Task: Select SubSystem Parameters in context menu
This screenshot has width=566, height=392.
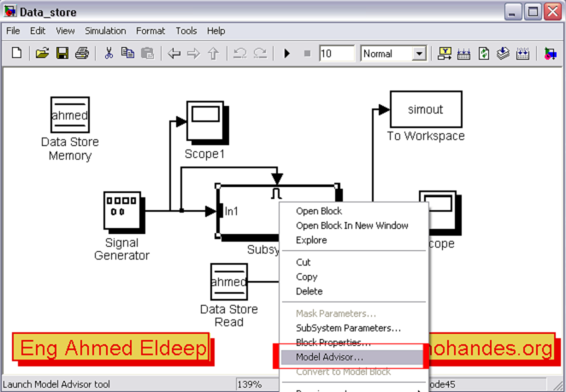Action: (x=348, y=328)
